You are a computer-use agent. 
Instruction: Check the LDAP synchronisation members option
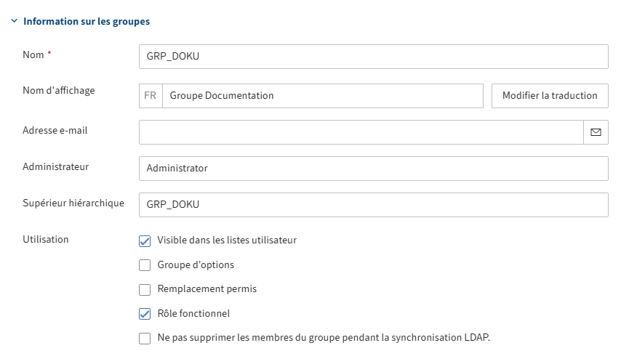pos(145,339)
